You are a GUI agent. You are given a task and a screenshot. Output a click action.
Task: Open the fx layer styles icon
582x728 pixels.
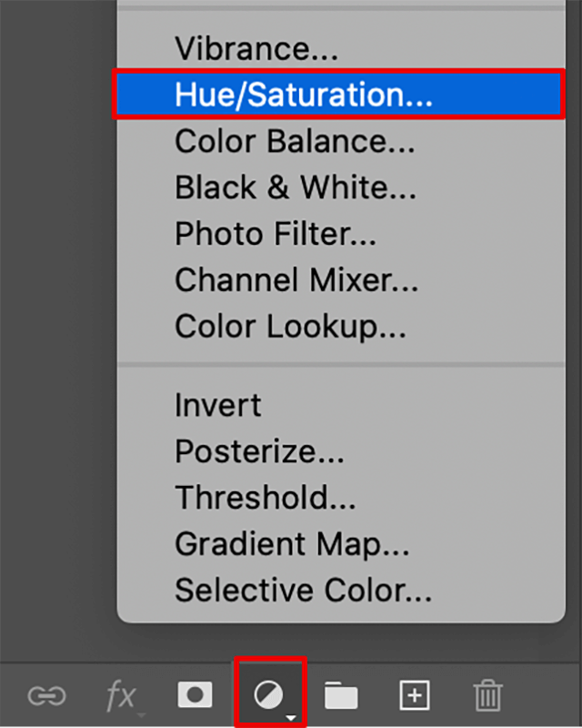[x=121, y=696]
